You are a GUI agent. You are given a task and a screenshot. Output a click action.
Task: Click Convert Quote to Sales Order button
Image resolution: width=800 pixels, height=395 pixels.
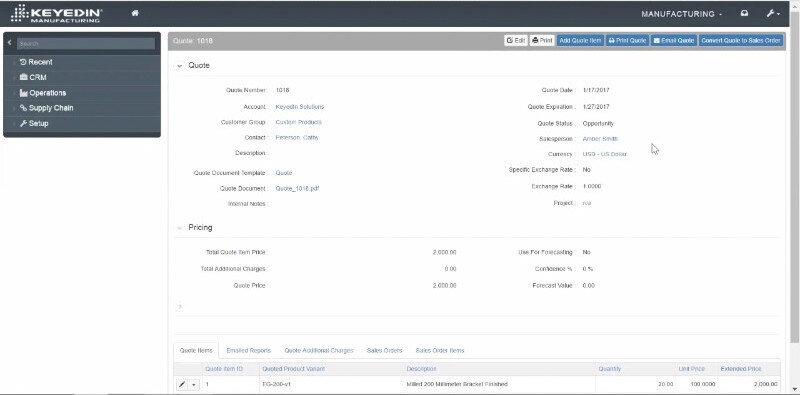click(741, 40)
